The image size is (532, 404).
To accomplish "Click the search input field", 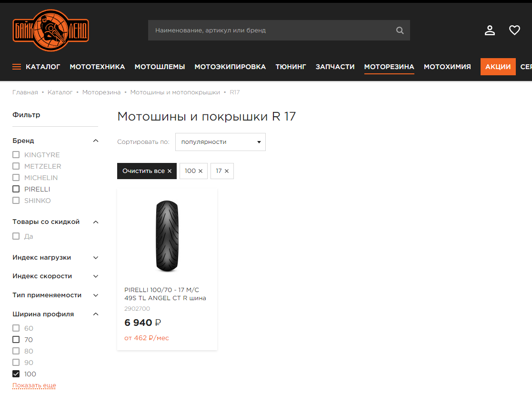I will (x=271, y=30).
